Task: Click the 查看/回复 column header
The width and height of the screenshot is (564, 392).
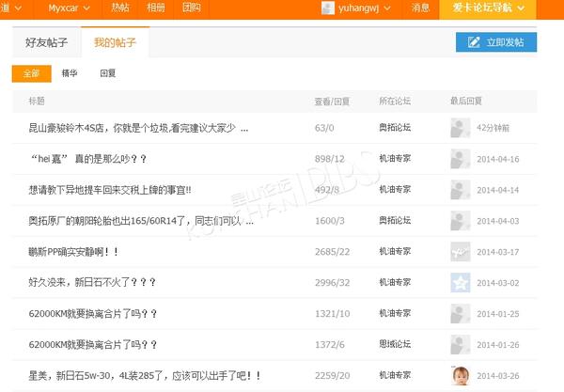Action: 332,102
